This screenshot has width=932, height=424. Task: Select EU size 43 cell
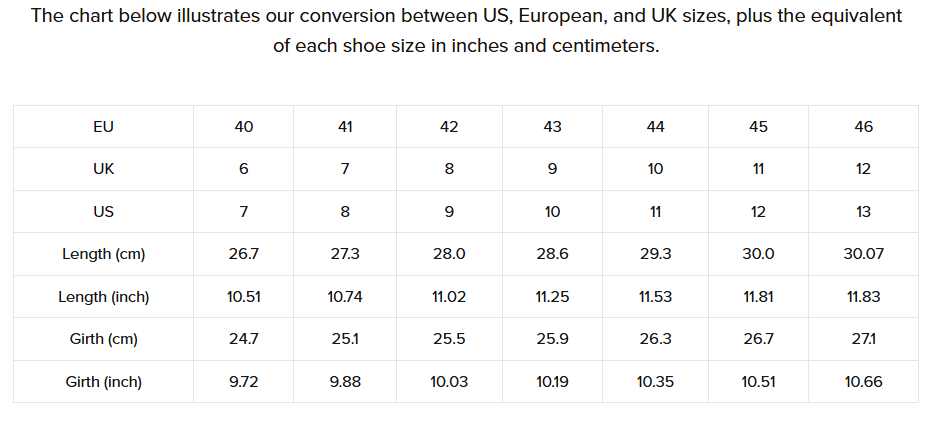coord(552,127)
